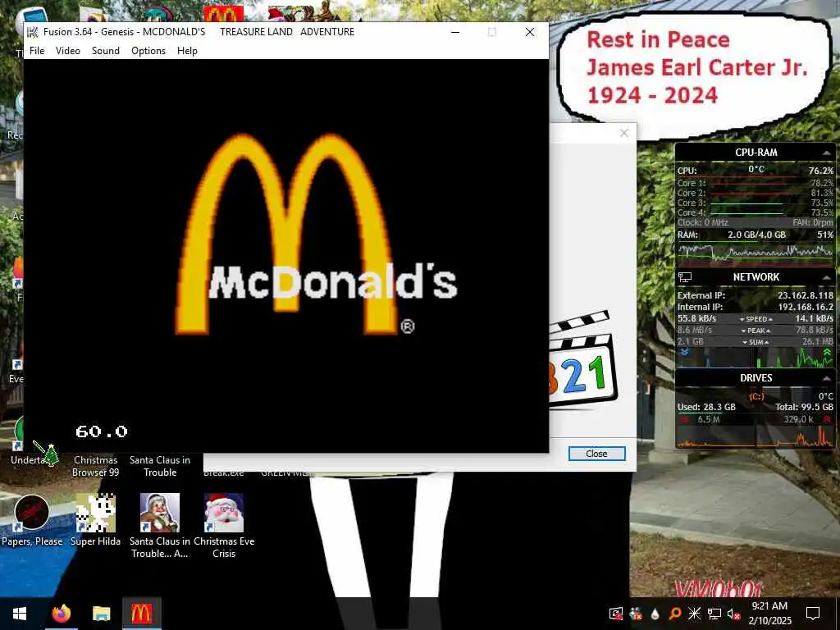840x630 pixels.
Task: Click the green upload arrows in network graph
Action: 827,352
